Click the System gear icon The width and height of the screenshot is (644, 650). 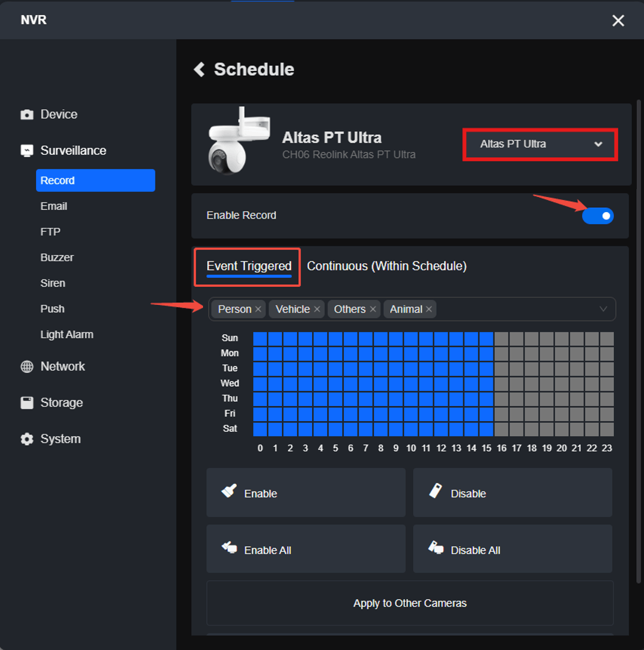(27, 439)
